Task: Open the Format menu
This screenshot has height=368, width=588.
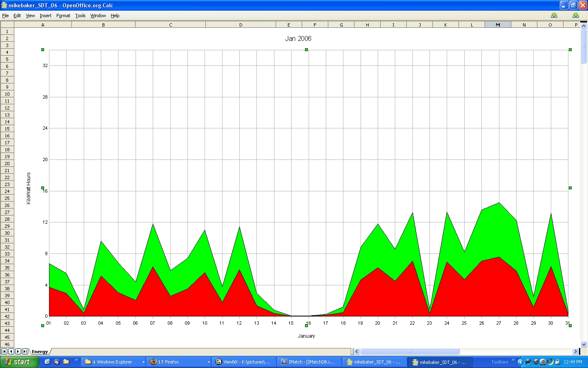Action: [63, 16]
